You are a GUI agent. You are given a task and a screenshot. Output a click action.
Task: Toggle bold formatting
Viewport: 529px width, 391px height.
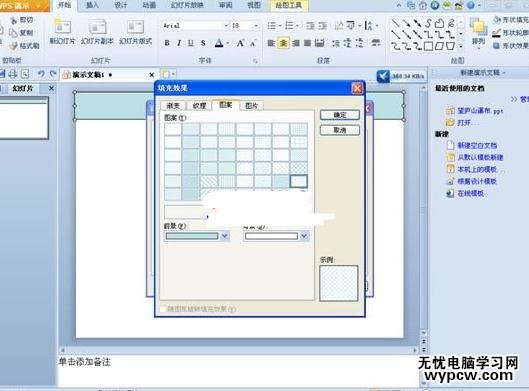[167, 43]
